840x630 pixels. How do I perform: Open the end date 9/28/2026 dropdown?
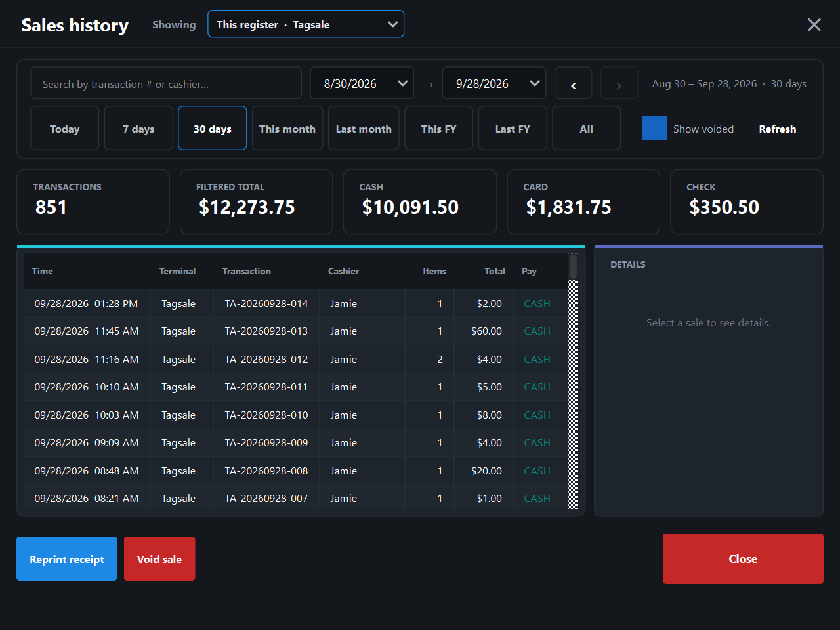point(494,83)
